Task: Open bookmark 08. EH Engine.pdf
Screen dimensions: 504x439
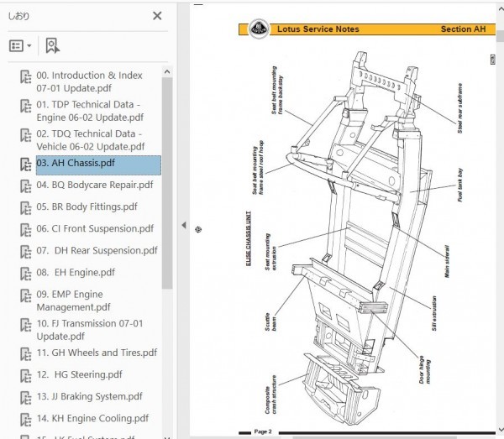Action: pos(76,272)
